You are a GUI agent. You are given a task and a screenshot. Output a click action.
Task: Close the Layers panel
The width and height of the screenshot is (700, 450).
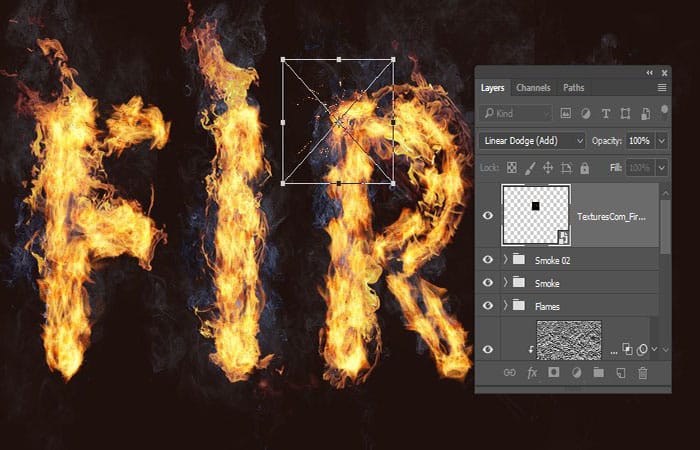coord(664,73)
